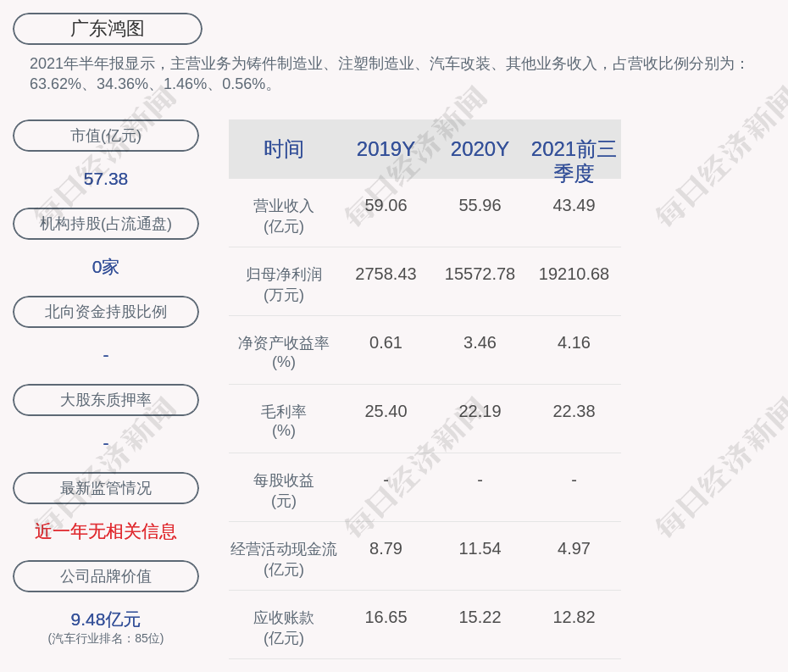Click the 公司品牌价值 pill

[x=106, y=576]
